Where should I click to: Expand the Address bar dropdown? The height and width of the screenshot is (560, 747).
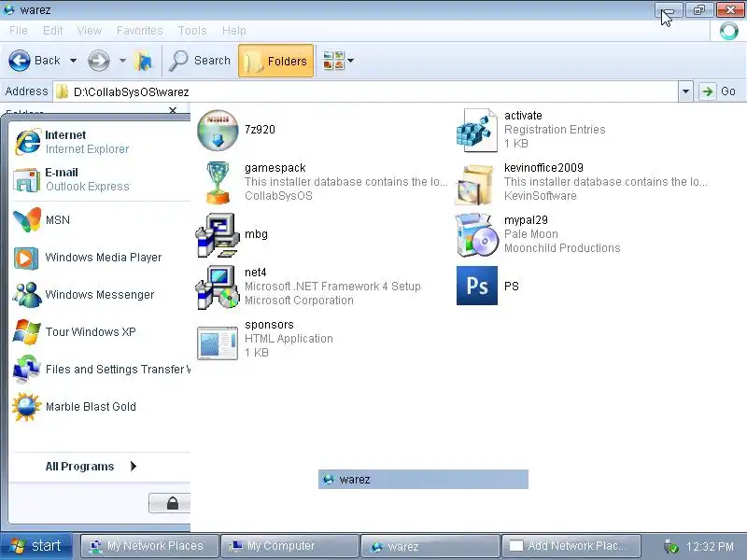pyautogui.click(x=685, y=91)
